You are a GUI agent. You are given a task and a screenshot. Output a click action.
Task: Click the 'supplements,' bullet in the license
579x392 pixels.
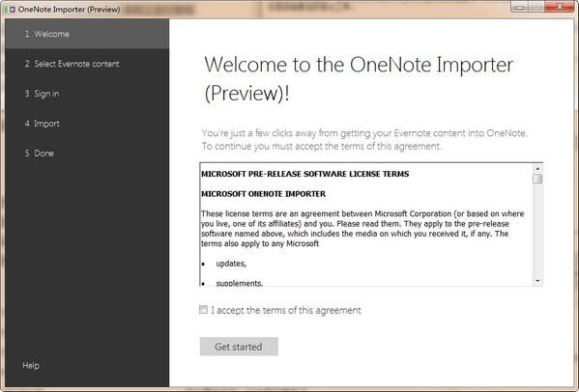(240, 283)
